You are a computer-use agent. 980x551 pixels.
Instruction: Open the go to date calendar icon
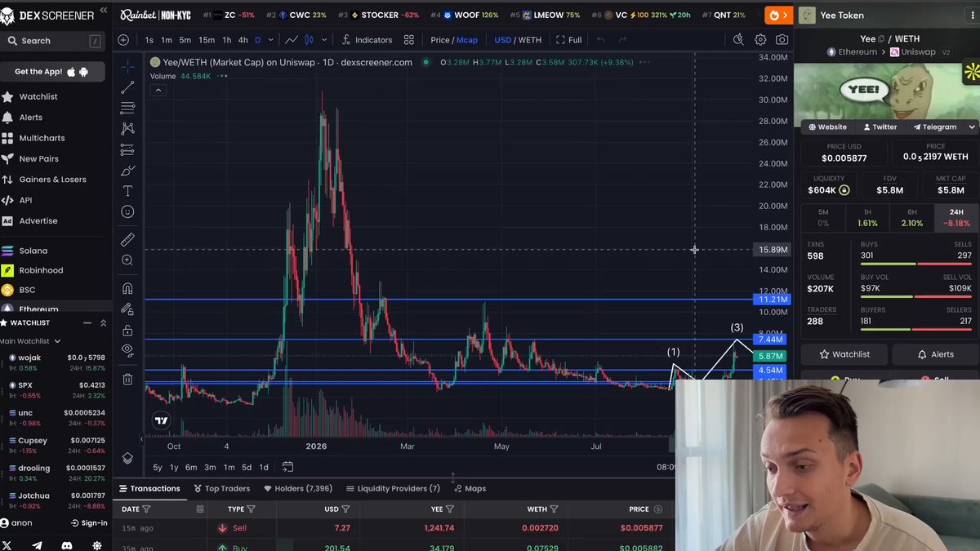point(288,467)
